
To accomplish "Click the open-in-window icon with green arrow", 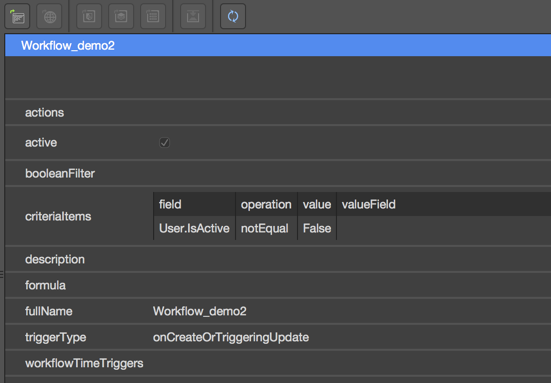I will click(x=17, y=16).
